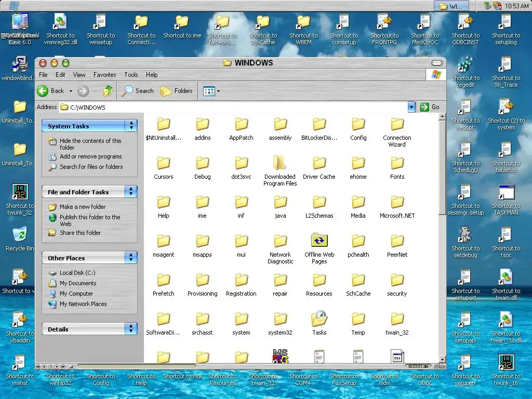Click the play button in status bar
This screenshot has height=399, width=532.
pyautogui.click(x=57, y=367)
